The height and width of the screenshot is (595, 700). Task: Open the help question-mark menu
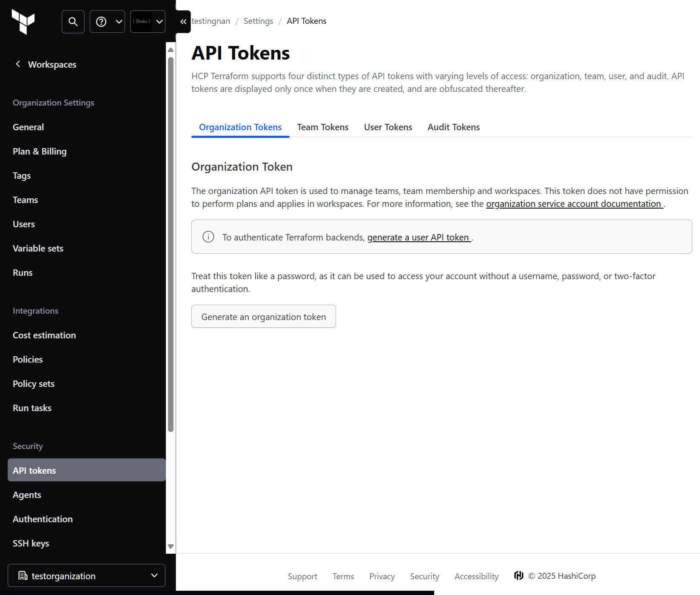coord(107,22)
